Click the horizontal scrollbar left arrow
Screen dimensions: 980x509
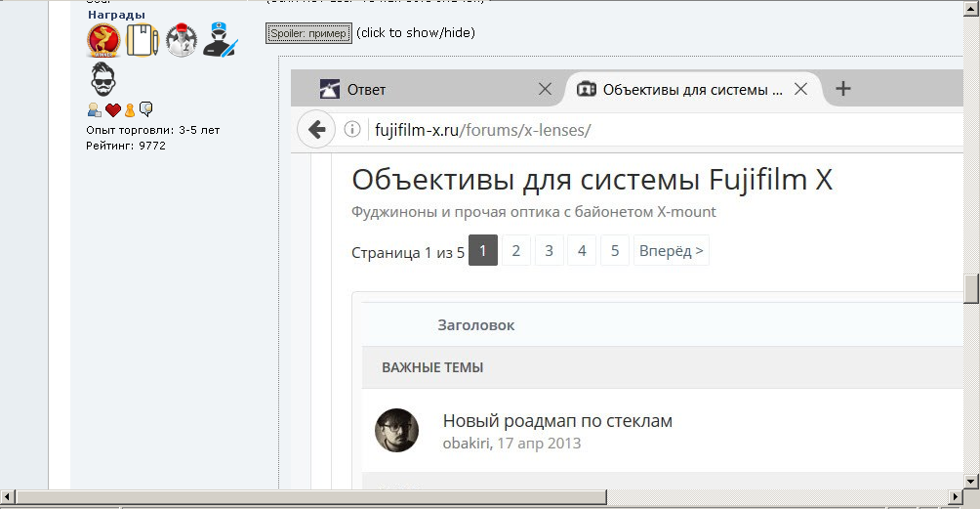pos(8,497)
